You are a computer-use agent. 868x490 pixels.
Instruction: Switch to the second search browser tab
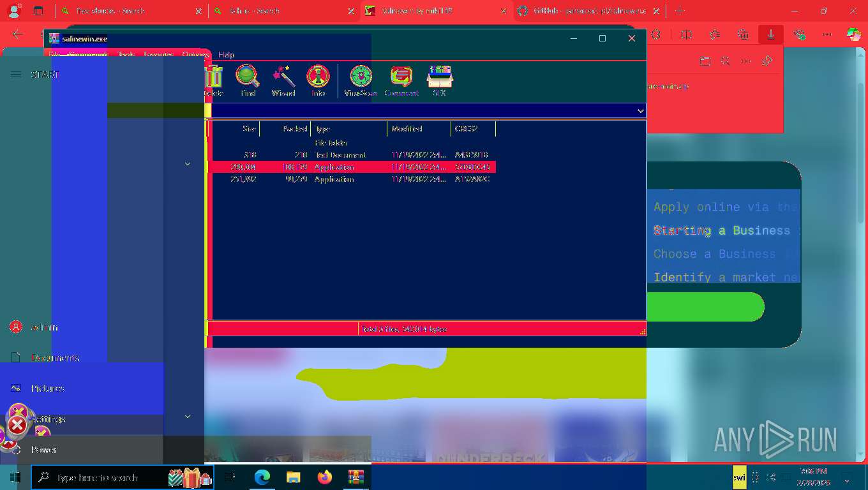[284, 11]
